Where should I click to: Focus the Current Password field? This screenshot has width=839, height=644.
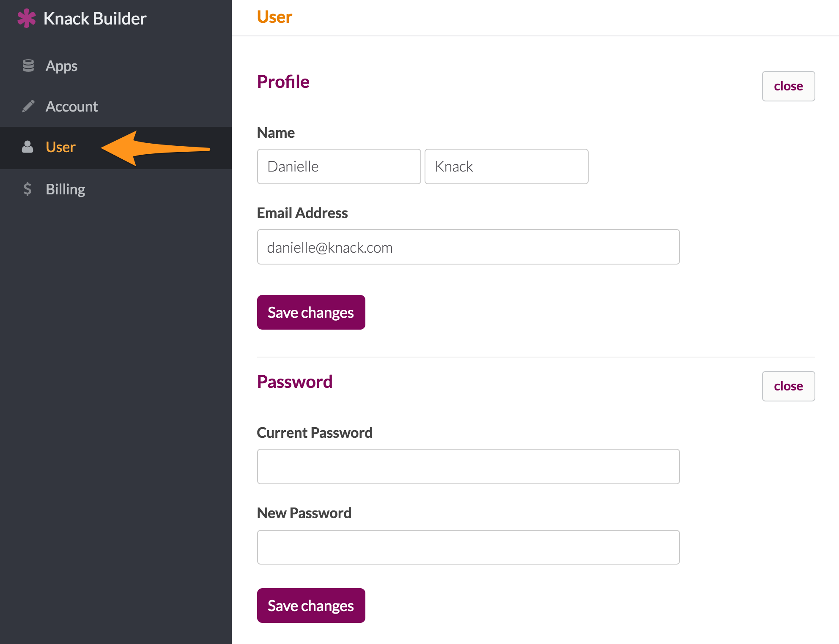(468, 467)
